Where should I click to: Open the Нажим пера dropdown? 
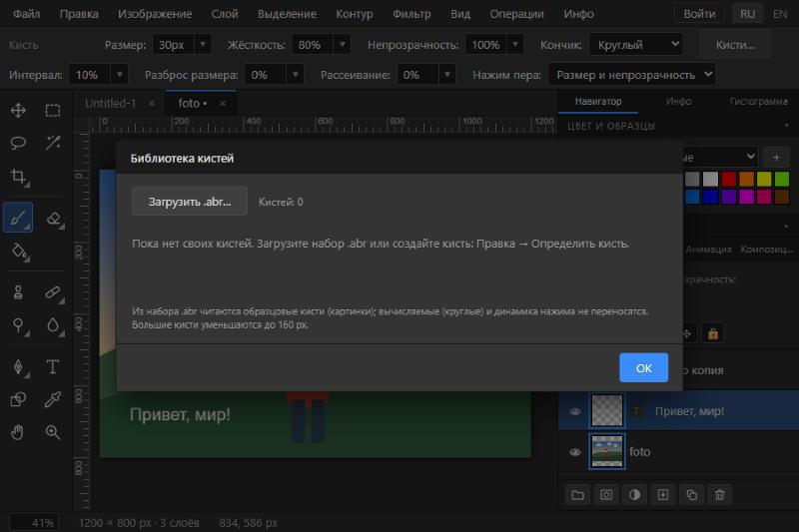click(x=632, y=74)
